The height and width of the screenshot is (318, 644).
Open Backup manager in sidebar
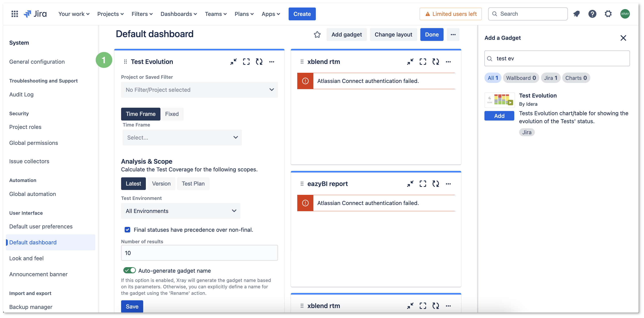pos(31,307)
